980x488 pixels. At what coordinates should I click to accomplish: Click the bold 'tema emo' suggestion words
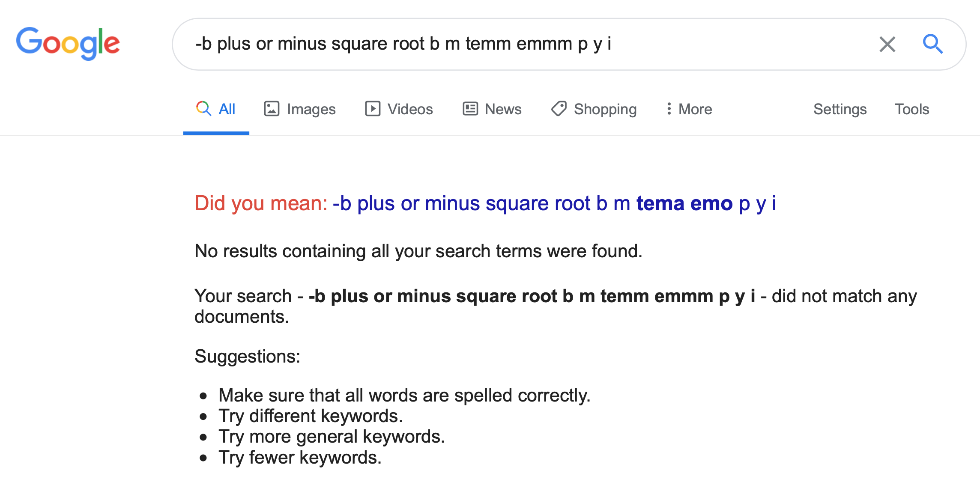(684, 203)
